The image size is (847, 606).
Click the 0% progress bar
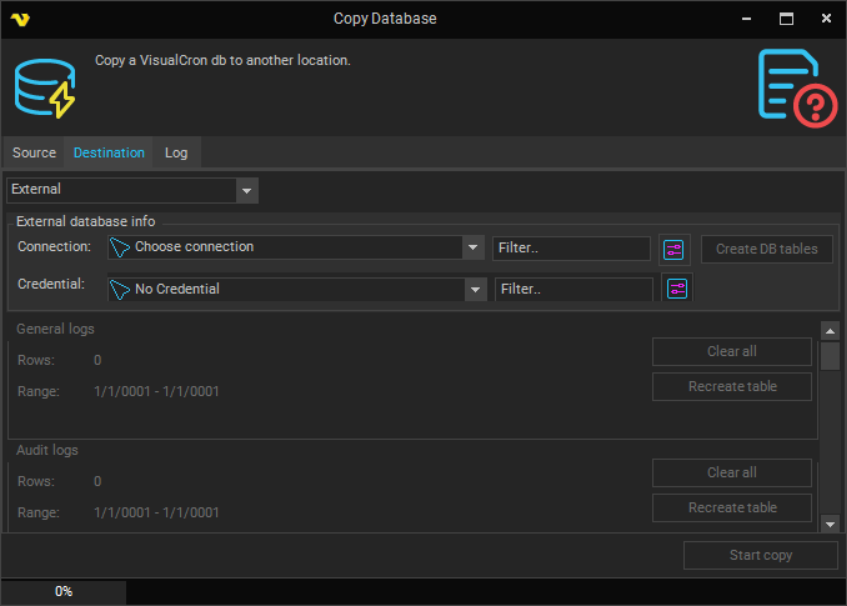click(424, 591)
